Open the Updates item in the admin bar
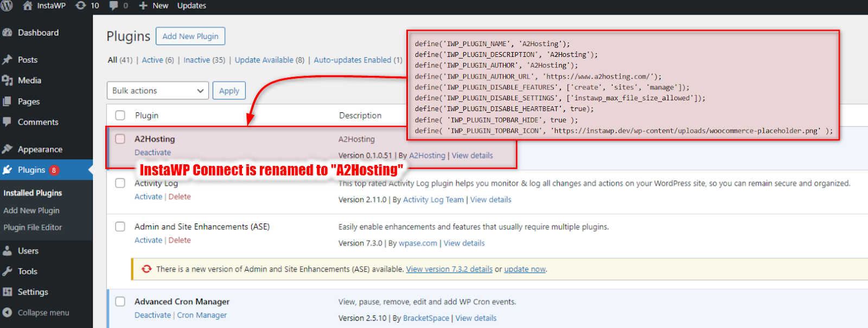 point(192,5)
